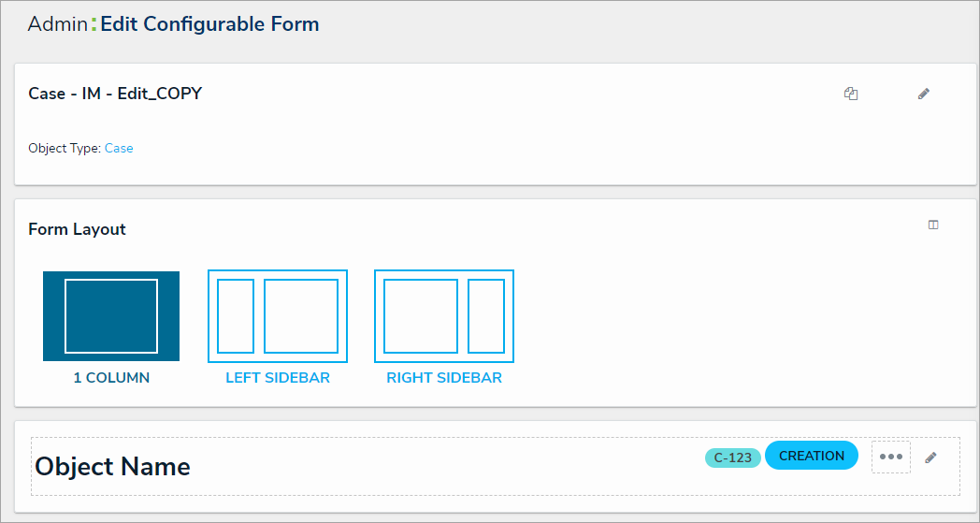Image resolution: width=980 pixels, height=523 pixels.
Task: Click the C-123 unique ID badge
Action: [733, 458]
